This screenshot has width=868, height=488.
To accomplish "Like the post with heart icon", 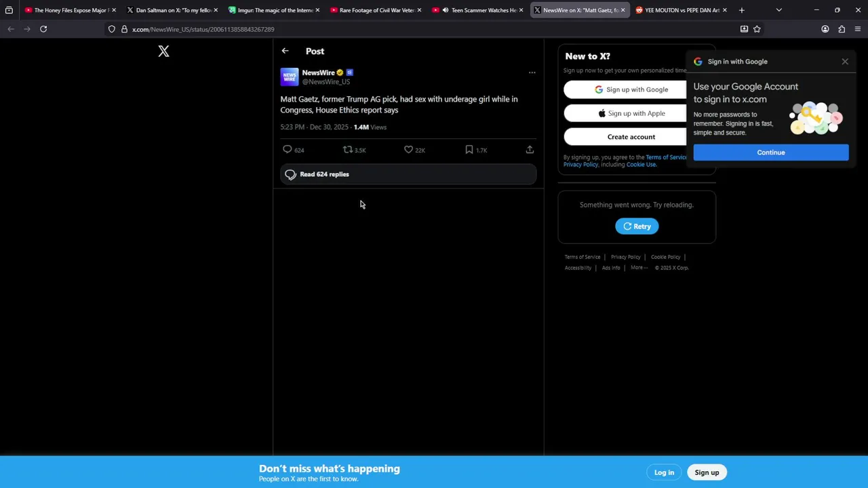I will coord(408,150).
